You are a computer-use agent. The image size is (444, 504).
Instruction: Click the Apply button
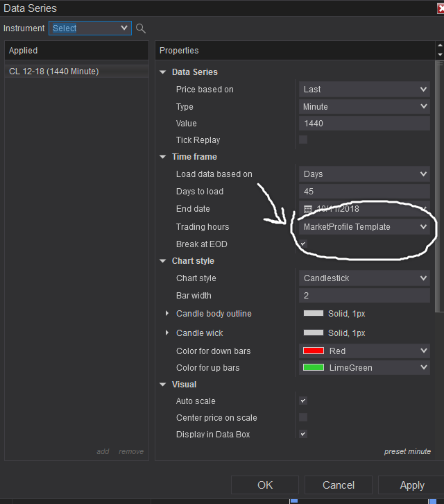tap(412, 485)
